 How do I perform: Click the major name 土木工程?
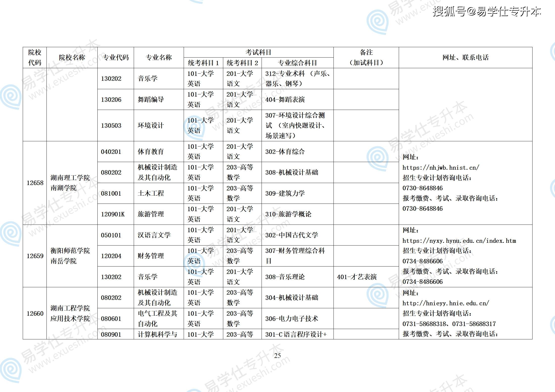pos(151,194)
